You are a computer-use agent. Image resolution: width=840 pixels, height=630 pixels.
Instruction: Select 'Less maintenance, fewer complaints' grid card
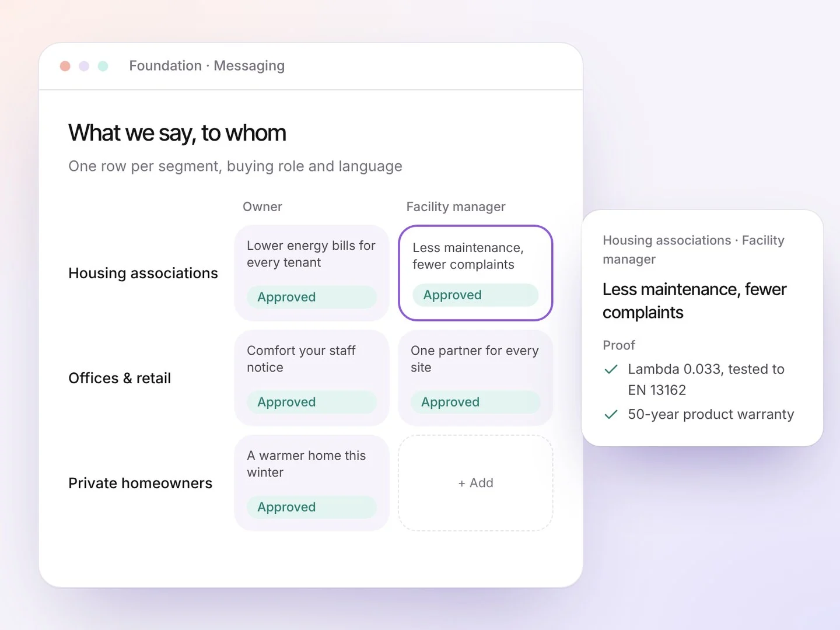click(475, 273)
